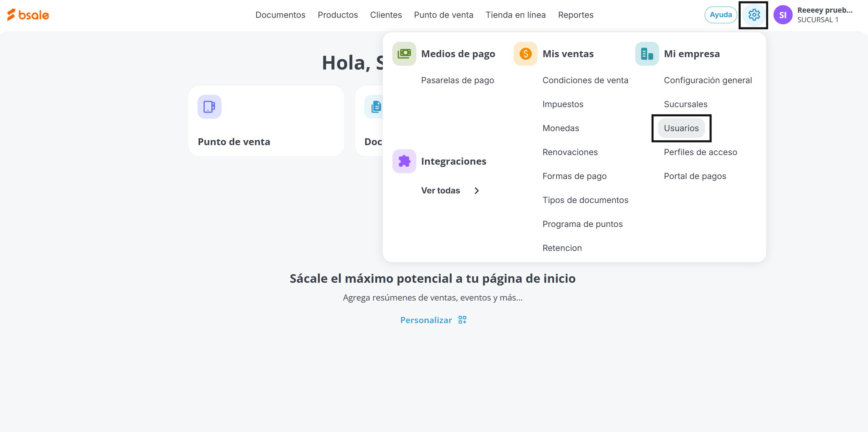Click the Integraciones puzzle icon
This screenshot has width=868, height=432.
[x=404, y=161]
